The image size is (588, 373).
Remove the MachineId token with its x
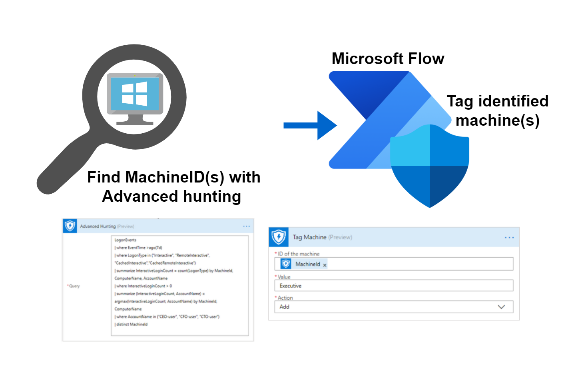(x=325, y=265)
